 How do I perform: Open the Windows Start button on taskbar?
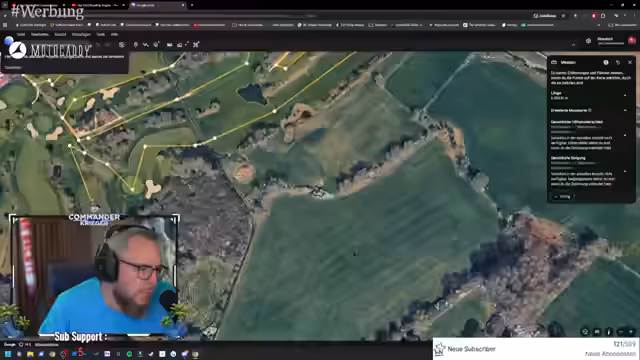pos(8,354)
